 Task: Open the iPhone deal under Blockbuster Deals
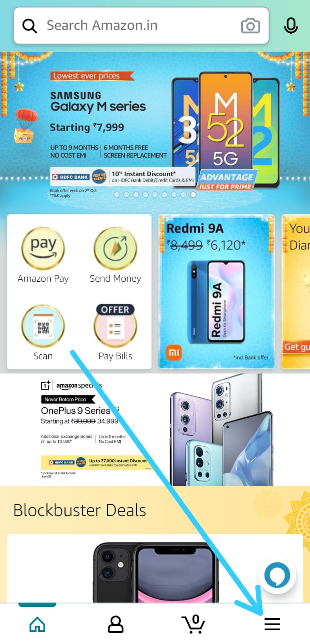click(155, 568)
